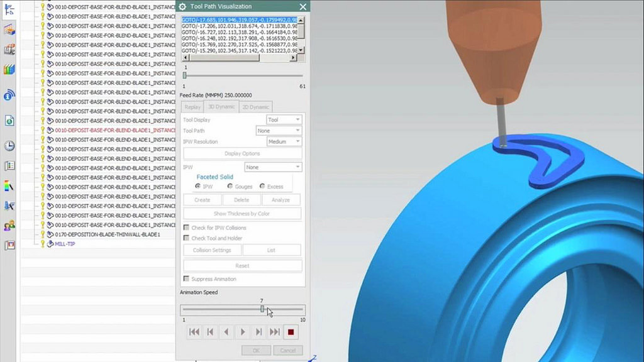This screenshot has height=362, width=644.
Task: Open the Tool Path dropdown
Action: click(279, 131)
